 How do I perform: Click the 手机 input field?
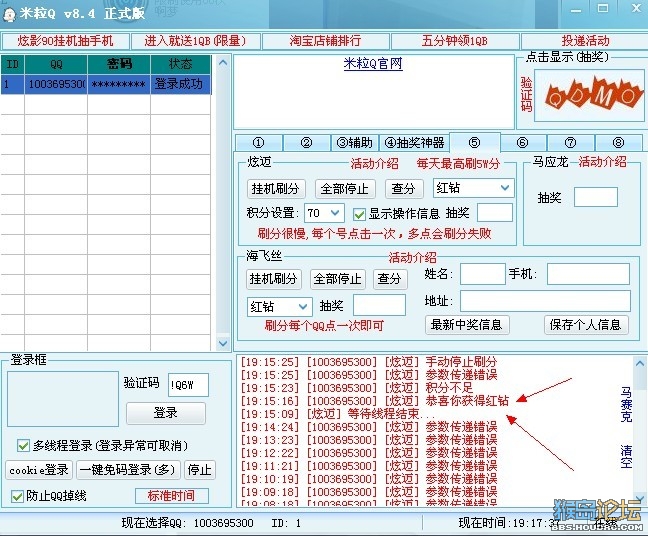[588, 274]
